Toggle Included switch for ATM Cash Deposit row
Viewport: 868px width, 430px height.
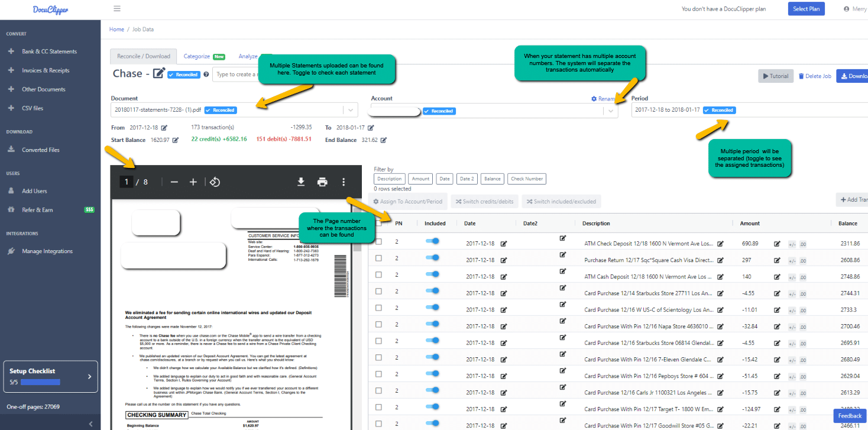(433, 274)
